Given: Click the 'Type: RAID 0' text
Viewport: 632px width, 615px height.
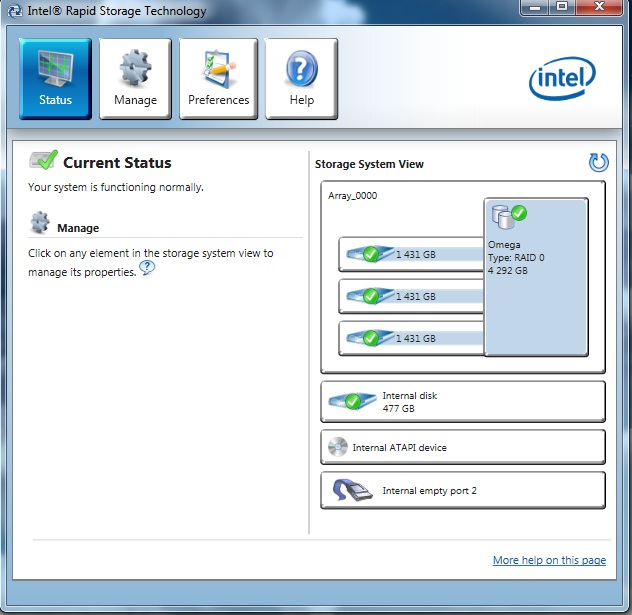Looking at the screenshot, I should [x=516, y=258].
